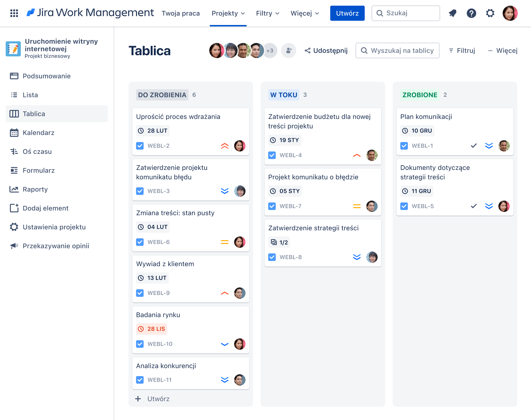531x420 pixels.
Task: Click Udostępnij to share the board
Action: [326, 50]
